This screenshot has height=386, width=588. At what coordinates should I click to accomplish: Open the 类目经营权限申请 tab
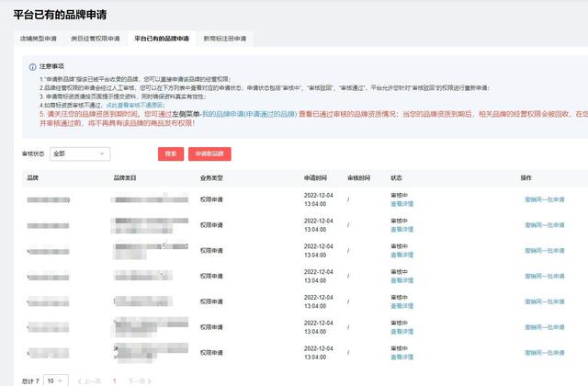96,39
